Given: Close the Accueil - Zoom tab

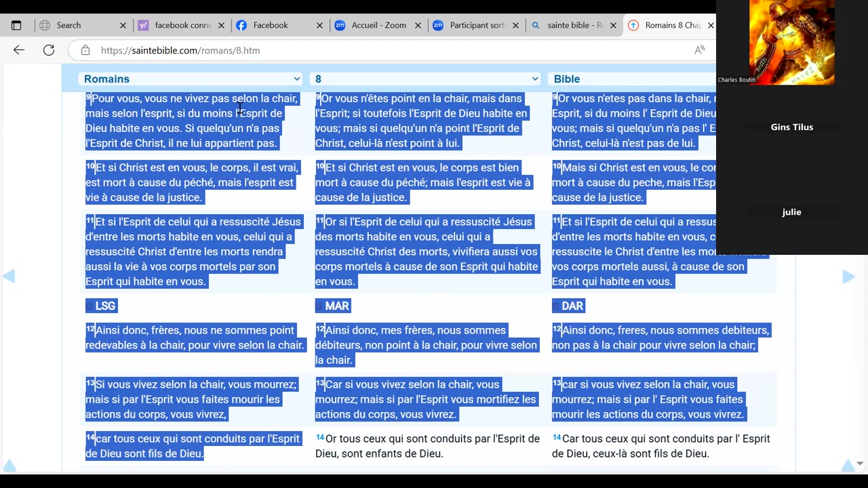Looking at the screenshot, I should click(418, 25).
